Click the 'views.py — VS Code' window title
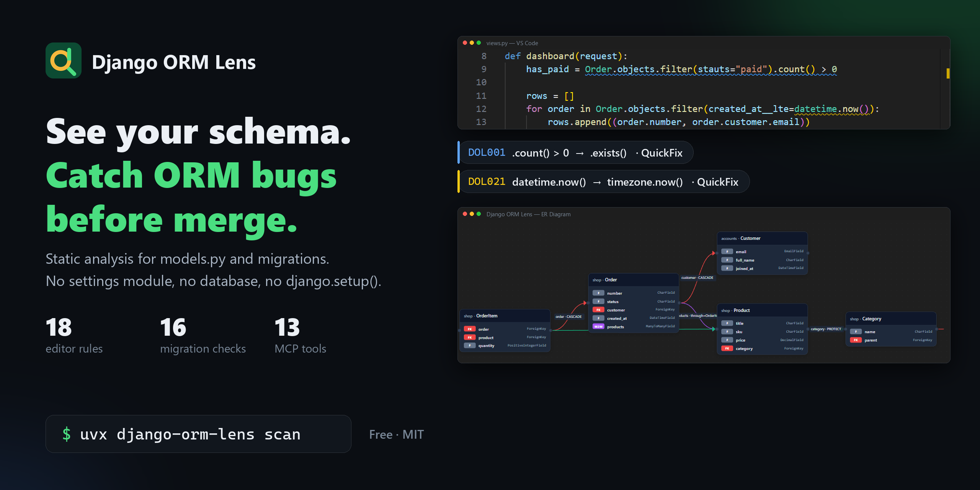This screenshot has height=490, width=980. [x=512, y=43]
